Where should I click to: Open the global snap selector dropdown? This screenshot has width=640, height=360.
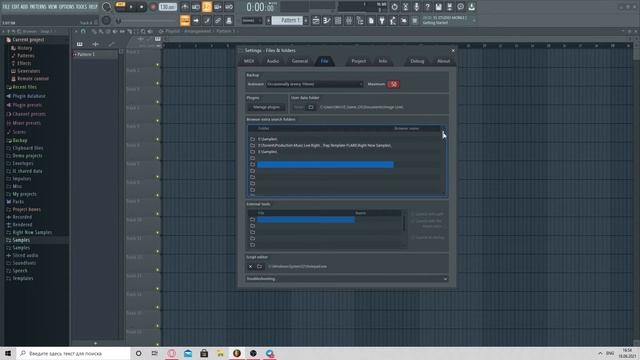click(251, 20)
